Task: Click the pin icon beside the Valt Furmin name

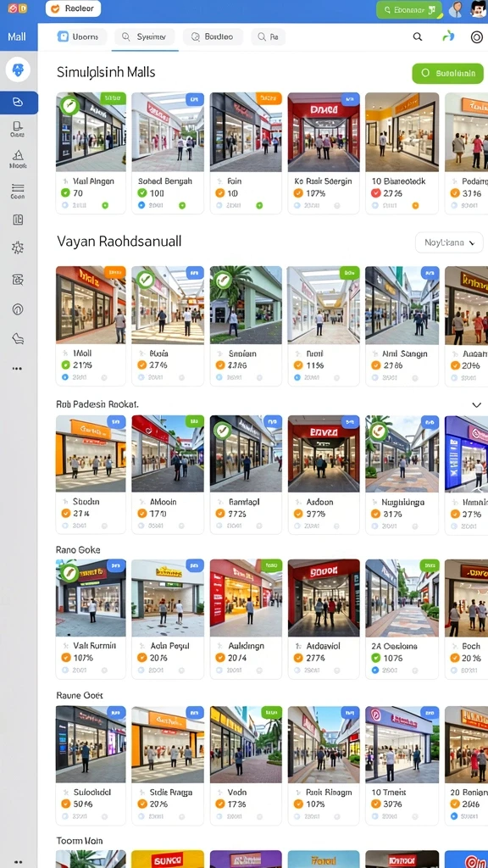Action: [x=64, y=646]
